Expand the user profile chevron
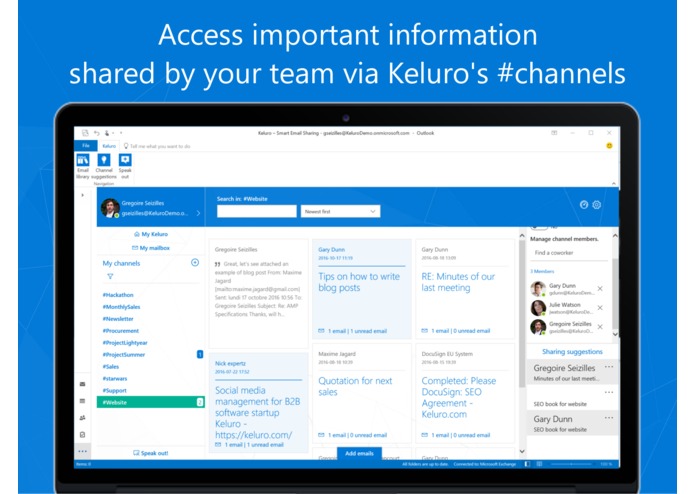 [x=198, y=213]
